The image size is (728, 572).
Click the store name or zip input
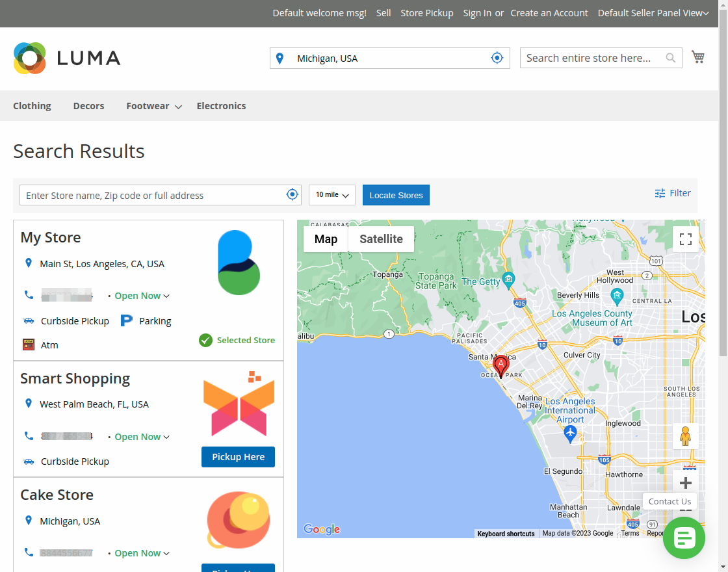(153, 195)
